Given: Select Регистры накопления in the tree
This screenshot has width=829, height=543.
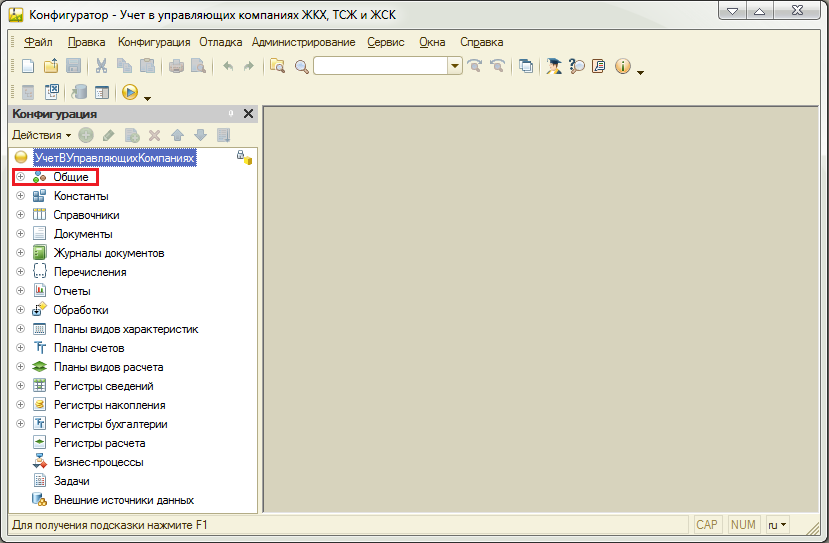Looking at the screenshot, I should pyautogui.click(x=109, y=405).
